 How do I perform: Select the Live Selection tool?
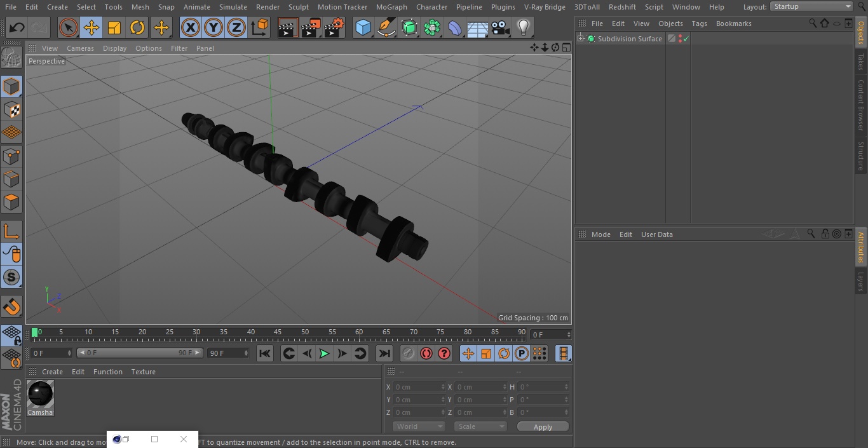click(x=69, y=28)
